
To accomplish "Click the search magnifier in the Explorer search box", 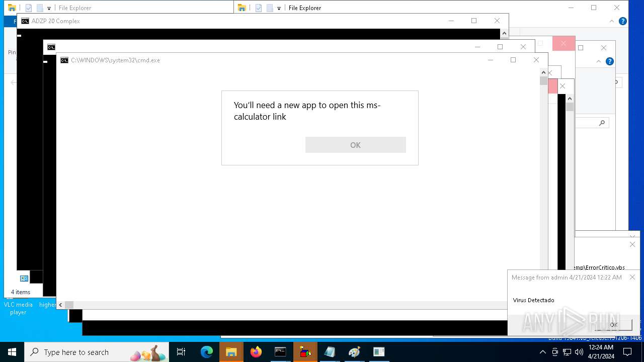I will point(602,123).
